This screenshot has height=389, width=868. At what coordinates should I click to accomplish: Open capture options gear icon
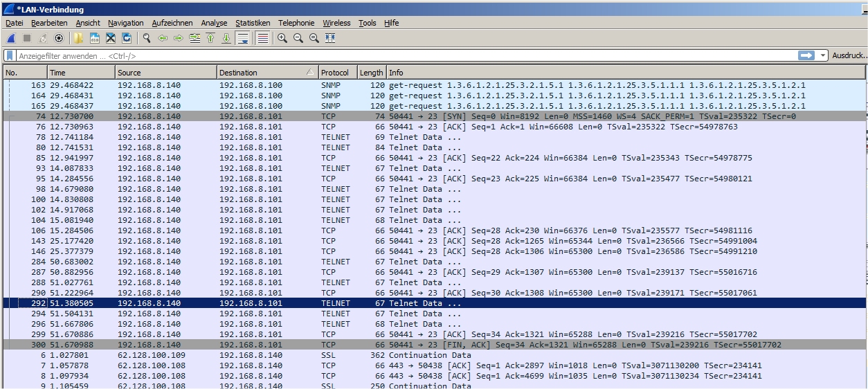coord(59,38)
